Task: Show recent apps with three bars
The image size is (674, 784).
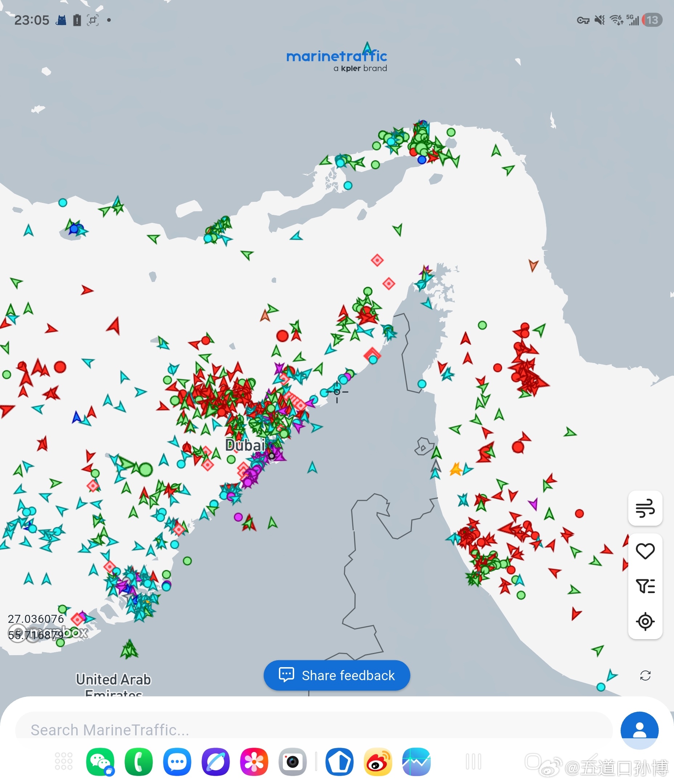Action: (x=473, y=761)
